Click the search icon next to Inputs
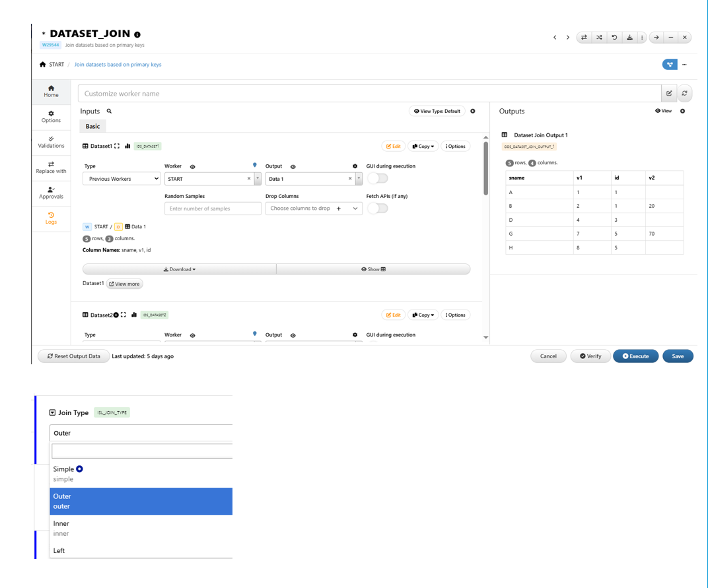Image resolution: width=708 pixels, height=588 pixels. (x=110, y=112)
